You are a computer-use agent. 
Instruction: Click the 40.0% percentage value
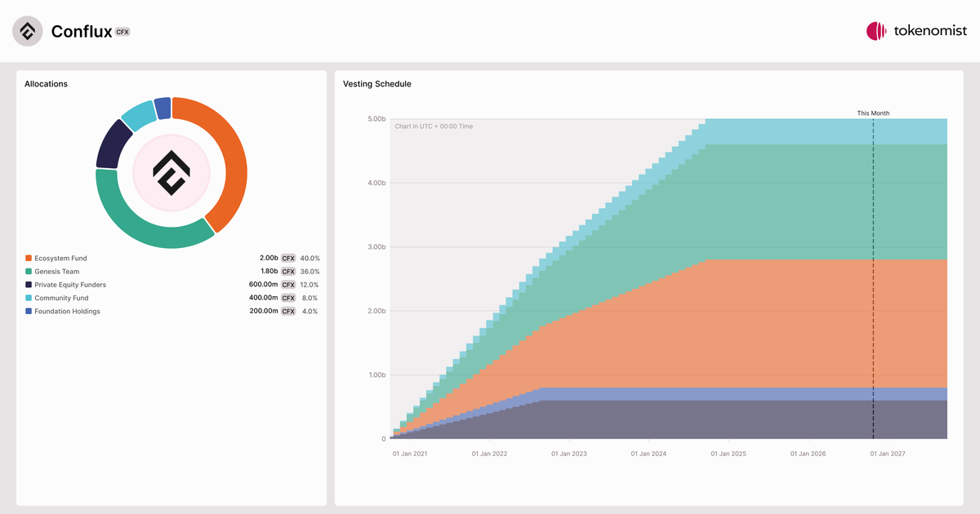tap(310, 258)
